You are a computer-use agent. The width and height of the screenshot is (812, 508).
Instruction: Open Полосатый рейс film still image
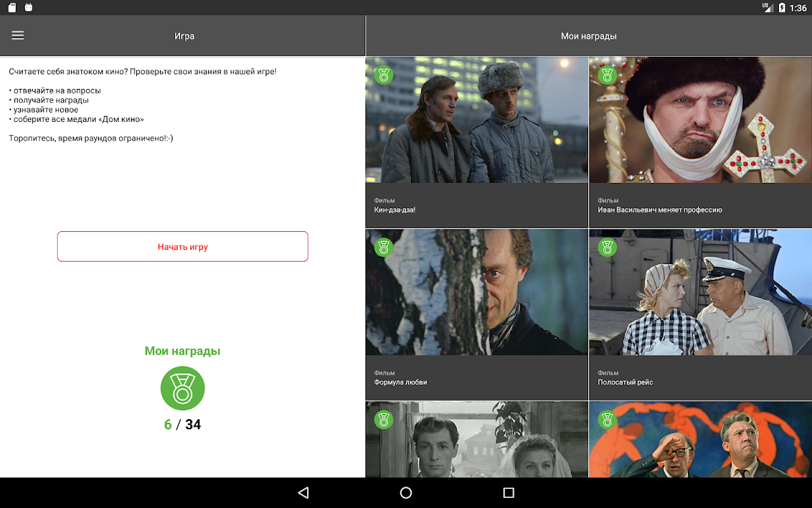(x=700, y=292)
